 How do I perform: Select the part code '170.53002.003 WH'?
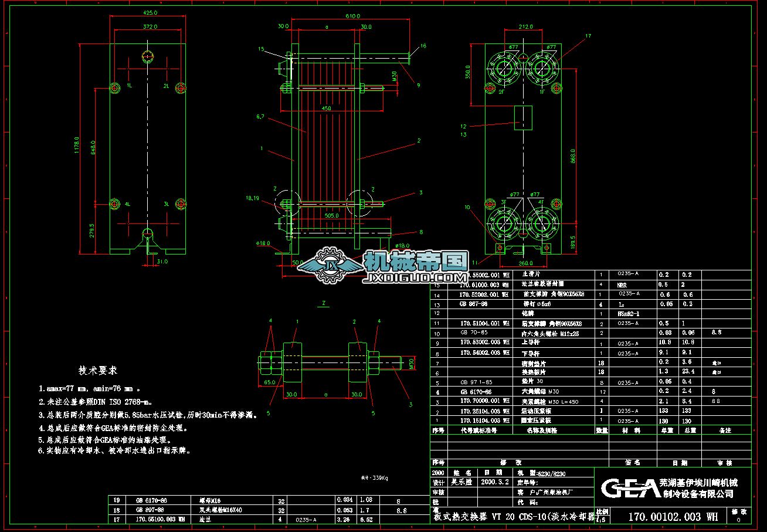tap(484, 342)
